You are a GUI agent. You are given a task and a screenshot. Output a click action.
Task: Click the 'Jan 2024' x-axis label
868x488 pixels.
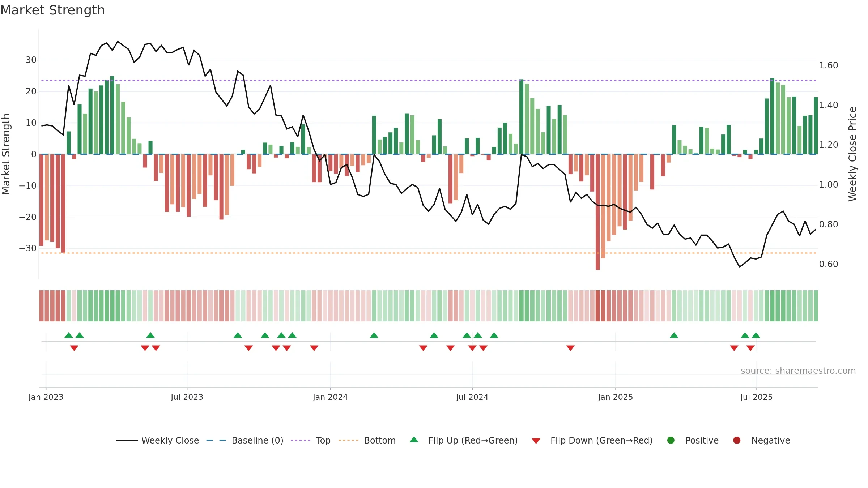[x=330, y=397]
